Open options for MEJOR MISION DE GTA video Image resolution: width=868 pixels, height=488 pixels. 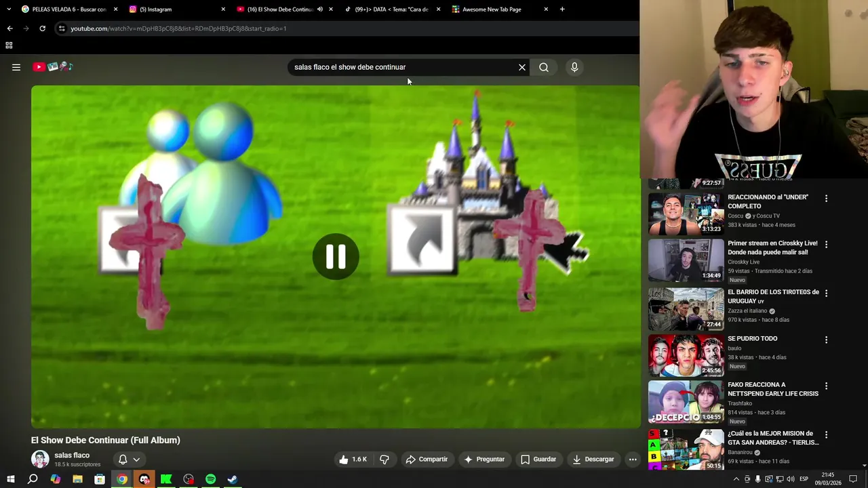click(826, 434)
